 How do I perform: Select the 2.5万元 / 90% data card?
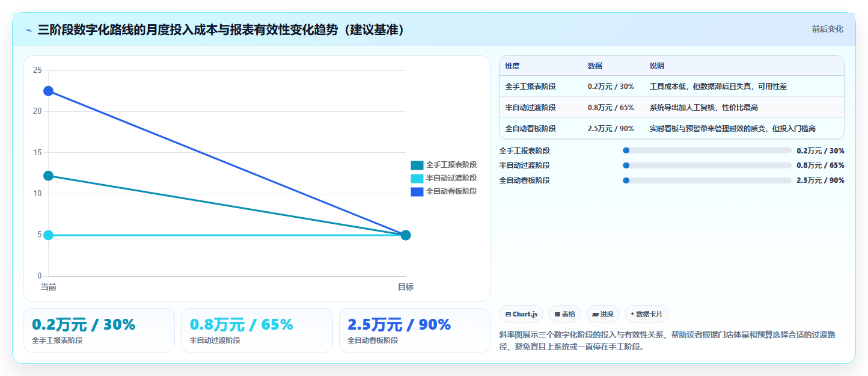(x=415, y=330)
